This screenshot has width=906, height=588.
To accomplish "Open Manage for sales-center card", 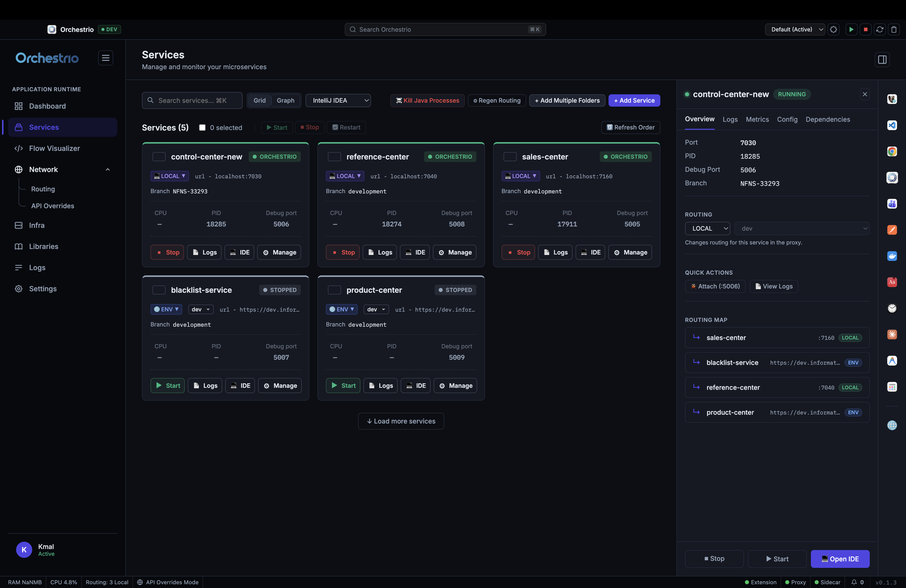I will [x=630, y=252].
